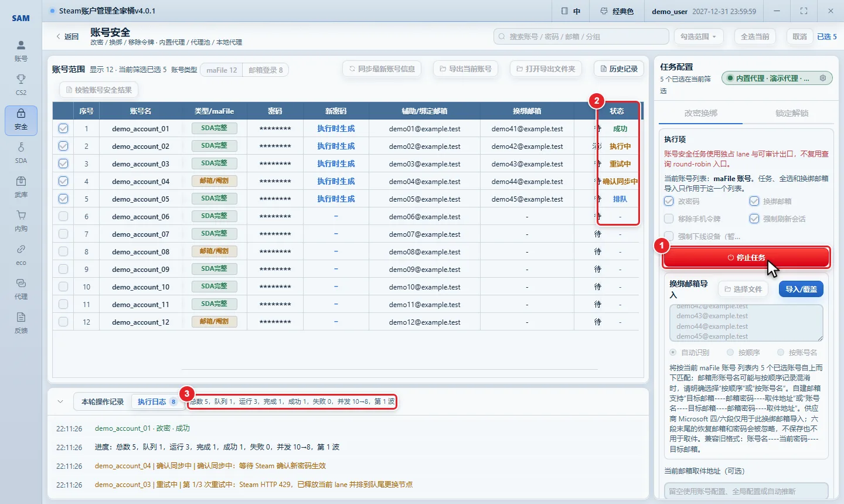Open the 账号 sidebar section

pyautogui.click(x=21, y=51)
